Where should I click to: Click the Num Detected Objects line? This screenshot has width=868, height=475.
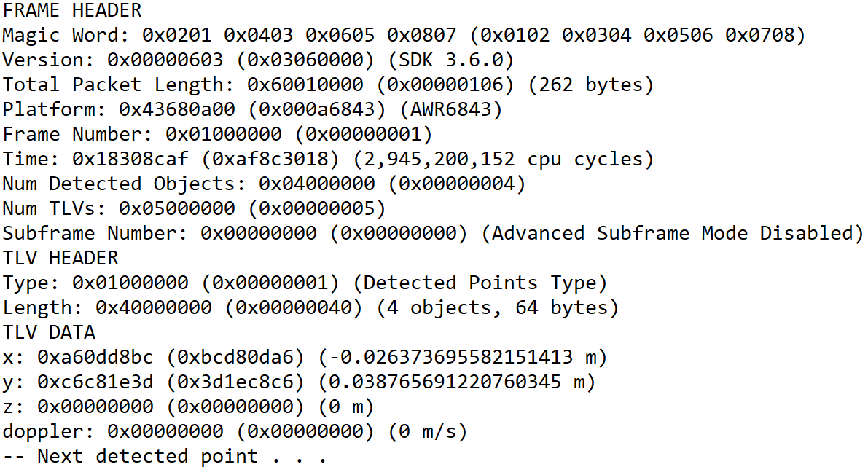(x=264, y=184)
